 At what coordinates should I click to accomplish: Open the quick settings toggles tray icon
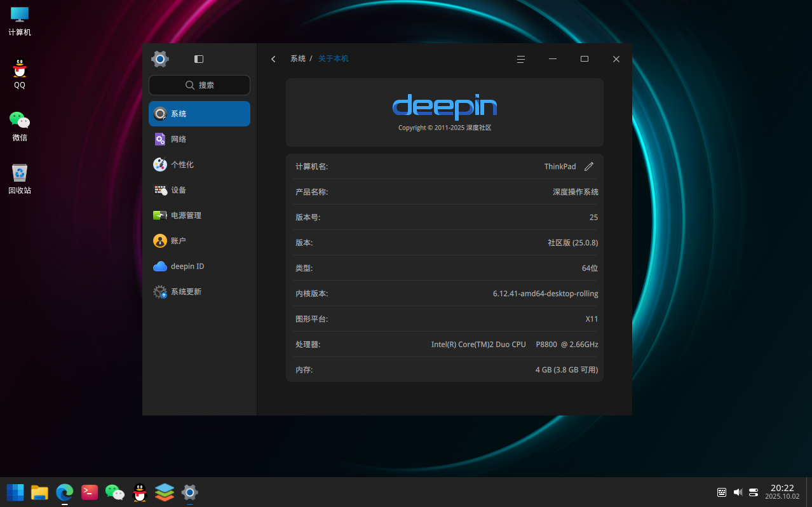[754, 492]
